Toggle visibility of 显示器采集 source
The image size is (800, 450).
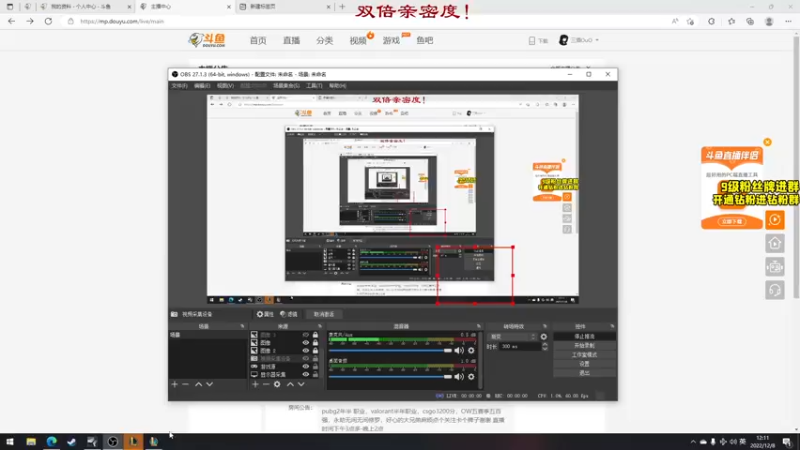coord(306,374)
